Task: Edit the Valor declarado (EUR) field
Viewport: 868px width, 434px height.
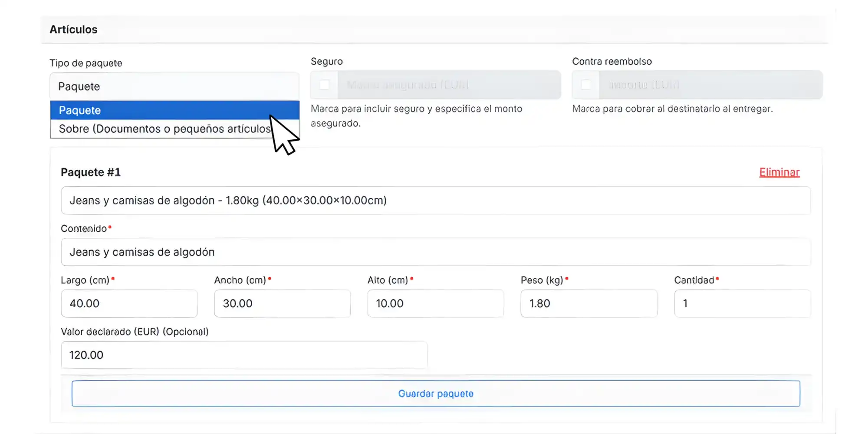Action: pyautogui.click(x=244, y=355)
